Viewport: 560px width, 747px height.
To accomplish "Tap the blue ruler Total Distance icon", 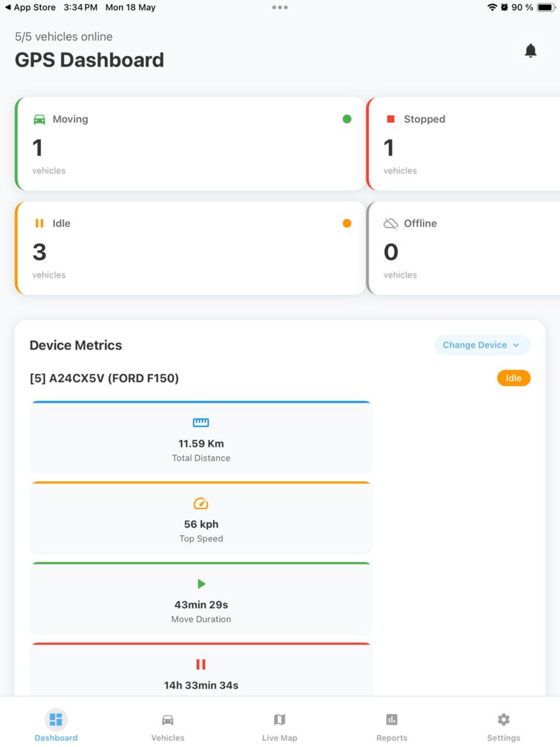I will point(201,422).
